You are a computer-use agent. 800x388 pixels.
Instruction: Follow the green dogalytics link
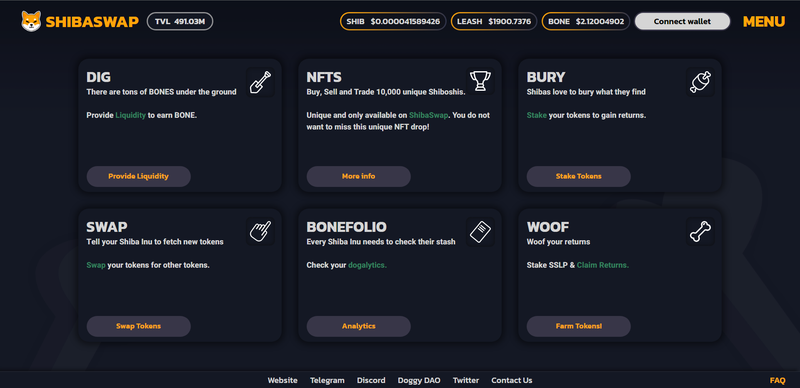pos(367,265)
